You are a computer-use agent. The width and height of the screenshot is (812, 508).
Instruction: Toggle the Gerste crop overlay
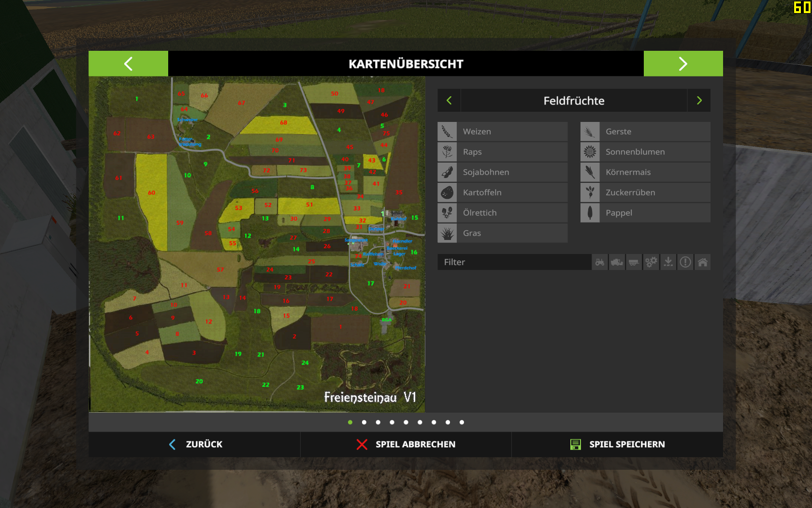[x=645, y=132]
